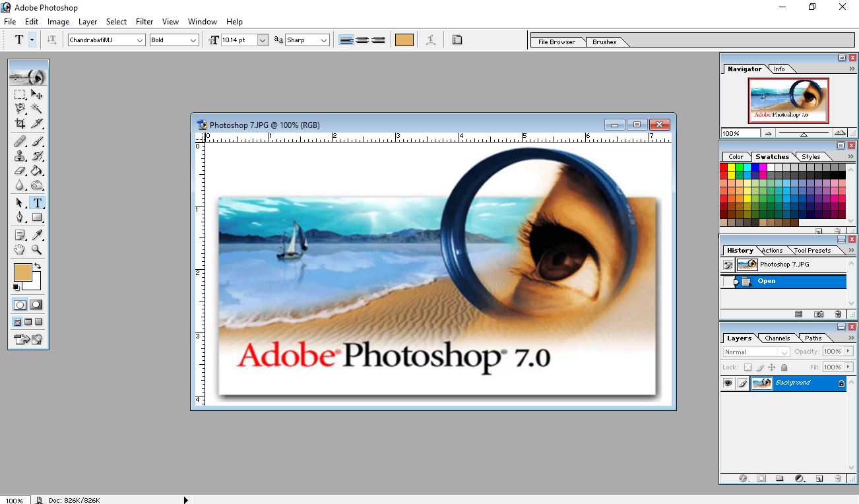Image resolution: width=859 pixels, height=504 pixels.
Task: Select the Brush tool
Action: coord(37,141)
